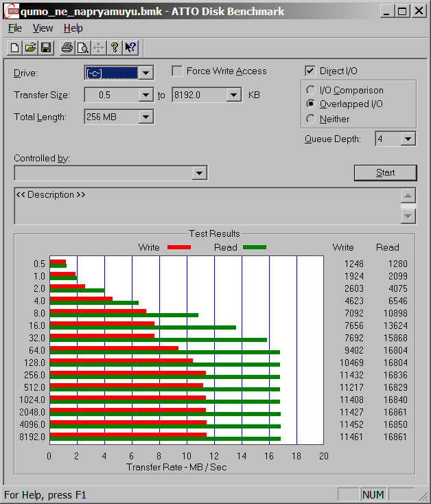Uncheck the Direct I/O checkbox
The image size is (431, 504).
coord(310,71)
